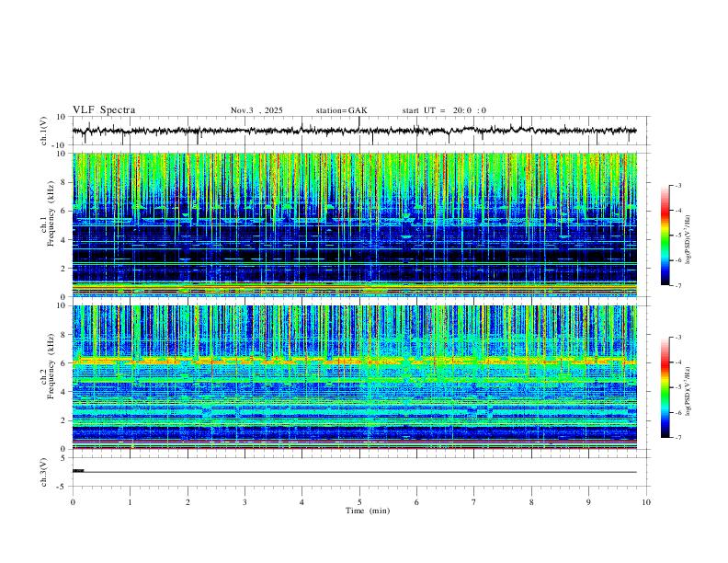Click the "-3" tick on ch.1 colorbar
Viewport: 728px width, 563px height.
click(678, 185)
